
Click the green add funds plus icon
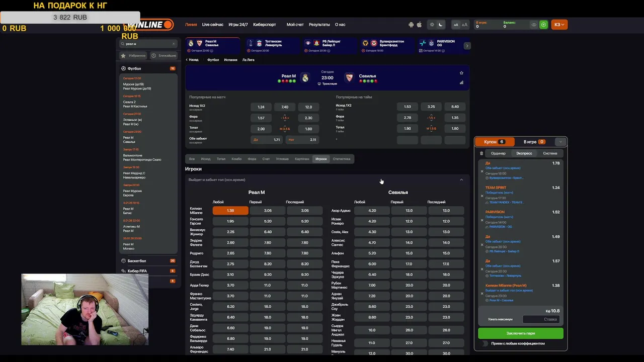click(x=543, y=25)
